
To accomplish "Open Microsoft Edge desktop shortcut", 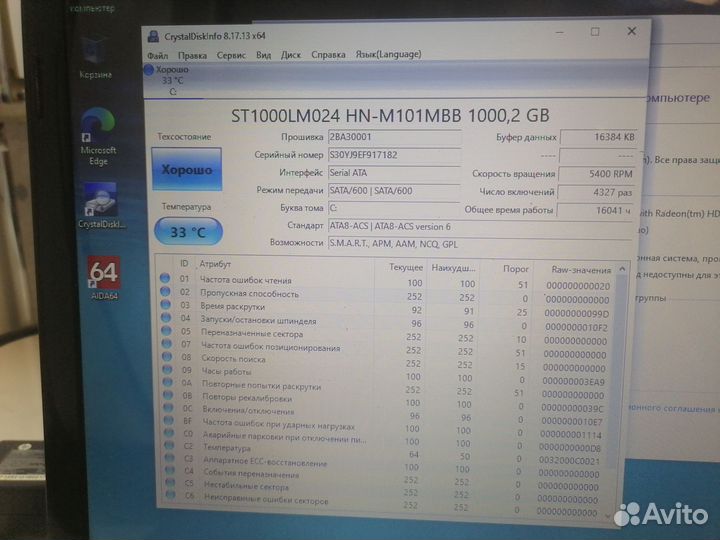I will (98, 136).
